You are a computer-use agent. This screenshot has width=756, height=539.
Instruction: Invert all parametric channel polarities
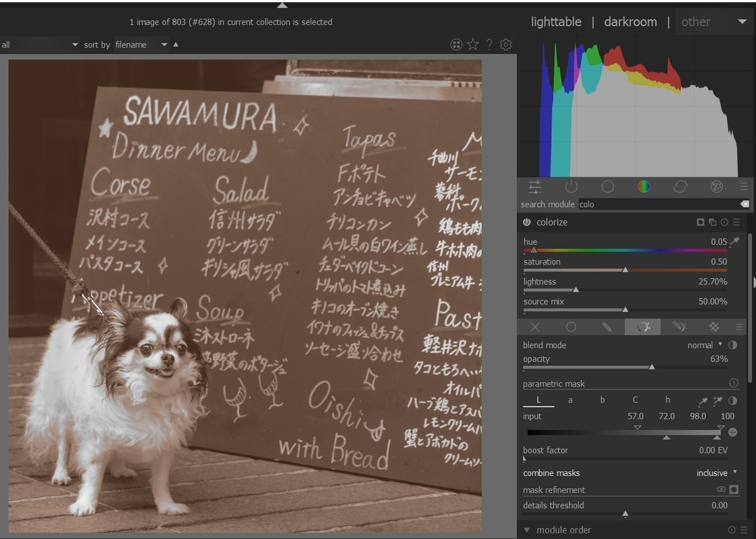[733, 400]
